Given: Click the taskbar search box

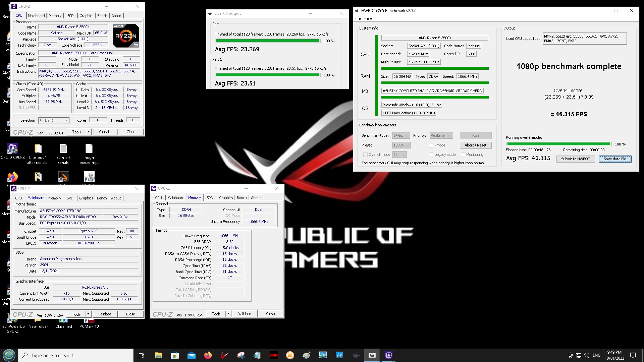Looking at the screenshot, I should [x=76, y=355].
